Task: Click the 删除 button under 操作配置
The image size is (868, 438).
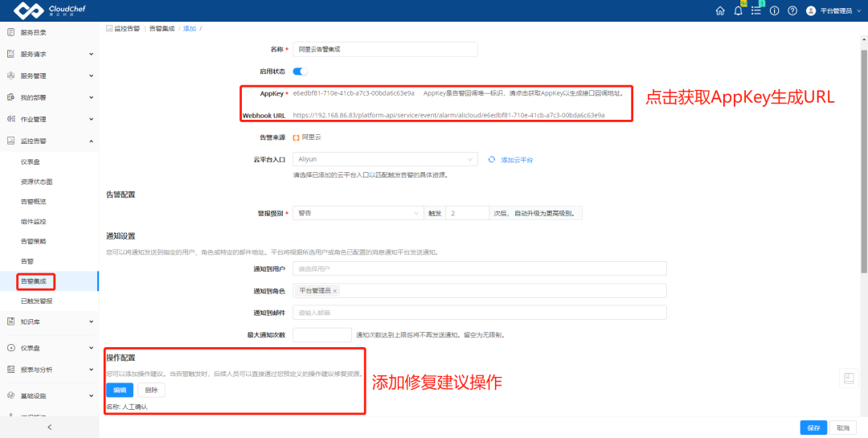Action: point(151,391)
